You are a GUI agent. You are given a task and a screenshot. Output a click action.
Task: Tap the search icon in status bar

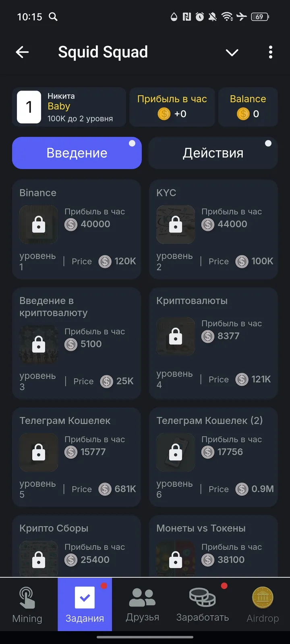click(x=53, y=17)
